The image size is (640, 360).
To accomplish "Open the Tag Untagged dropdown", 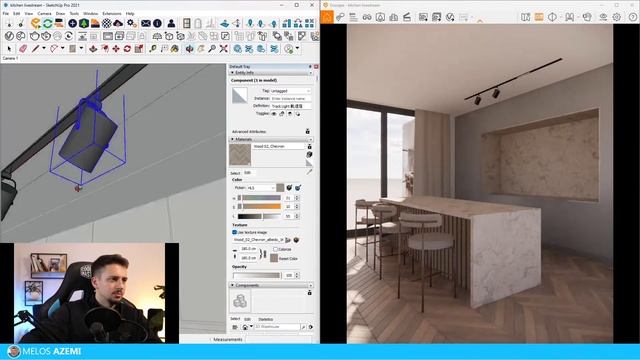I will 291,91.
